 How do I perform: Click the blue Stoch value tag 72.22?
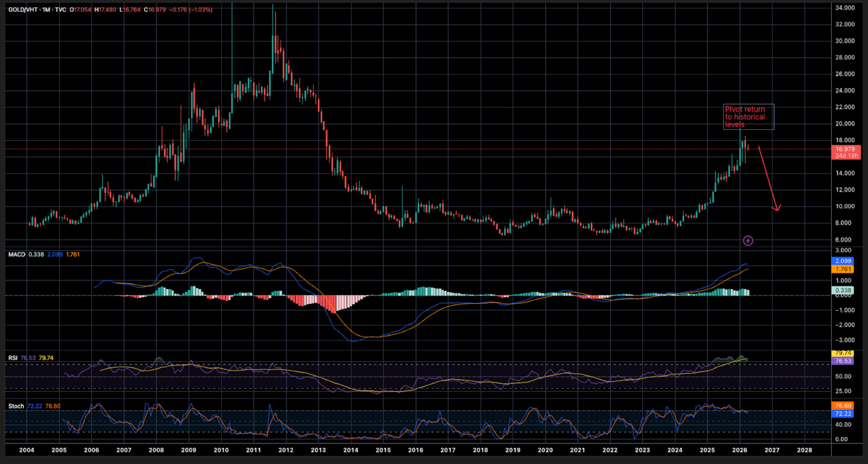pyautogui.click(x=843, y=414)
